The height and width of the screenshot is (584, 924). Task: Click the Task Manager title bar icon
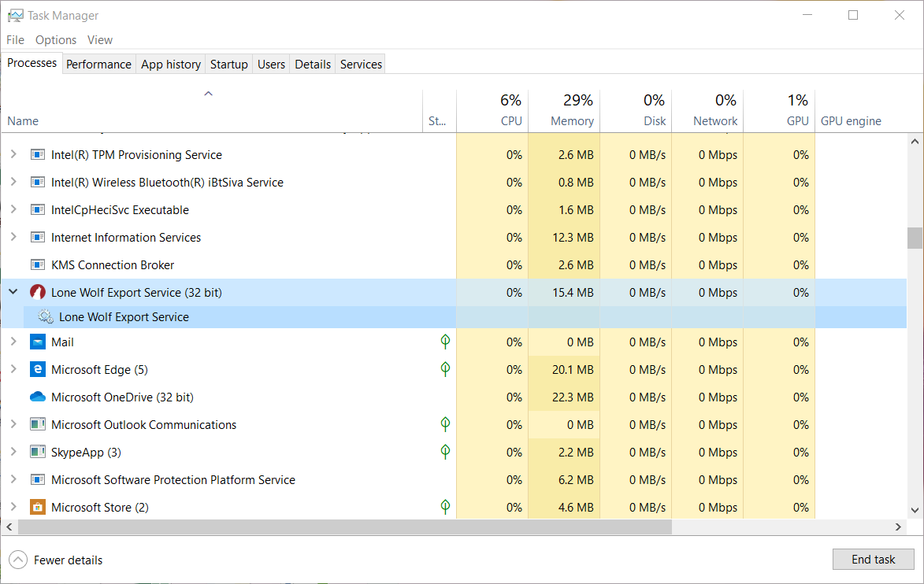click(15, 16)
